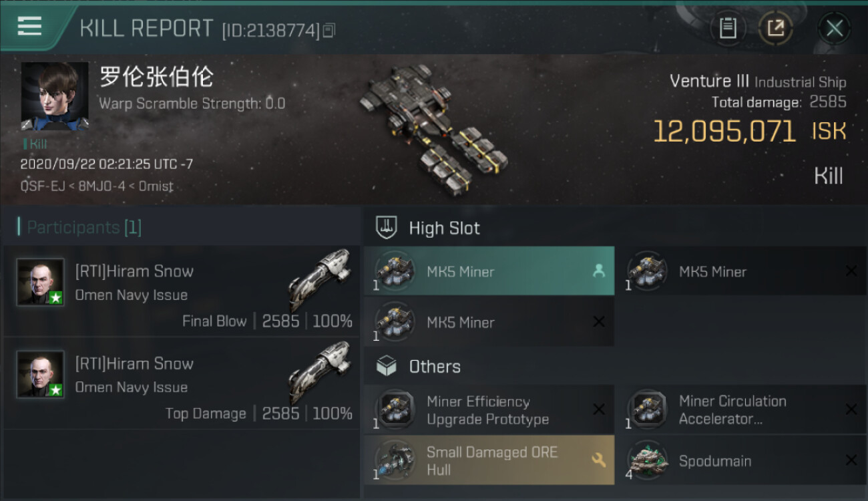Click the pilot icon on the first MK5 Miner

coord(598,271)
